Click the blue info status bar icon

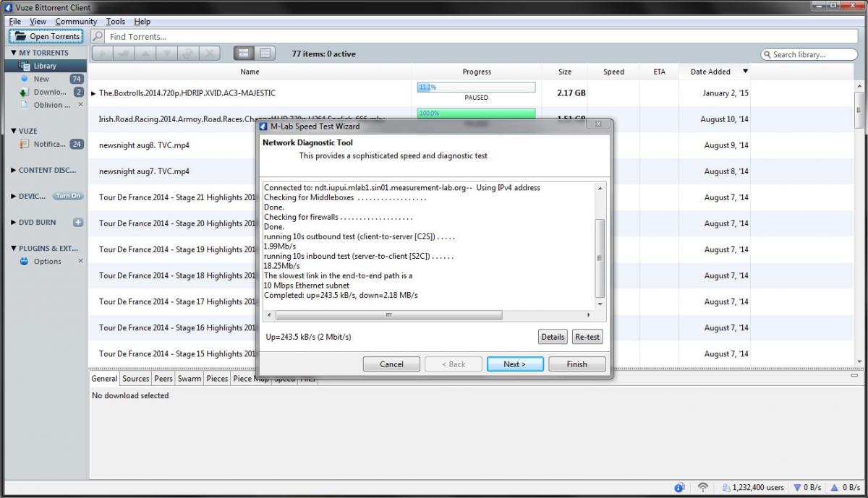pyautogui.click(x=679, y=488)
